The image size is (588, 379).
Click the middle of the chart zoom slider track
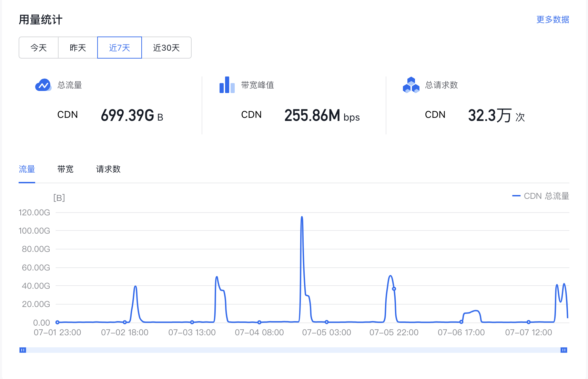(293, 350)
